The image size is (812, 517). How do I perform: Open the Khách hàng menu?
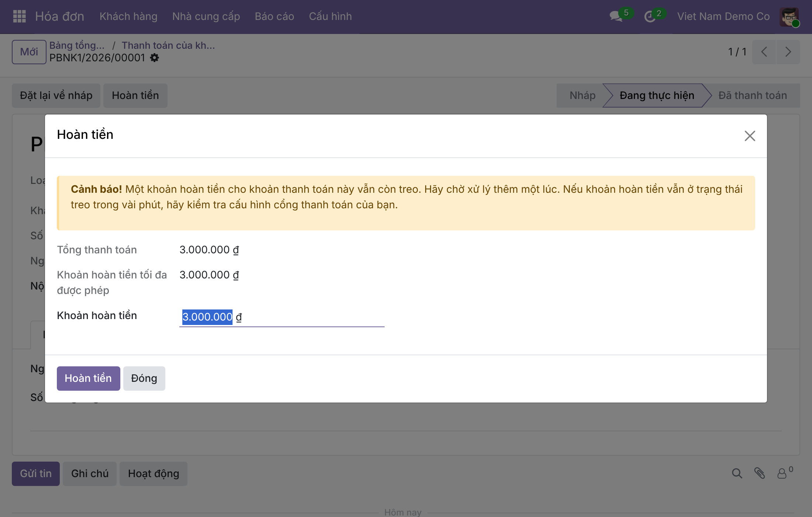[128, 16]
